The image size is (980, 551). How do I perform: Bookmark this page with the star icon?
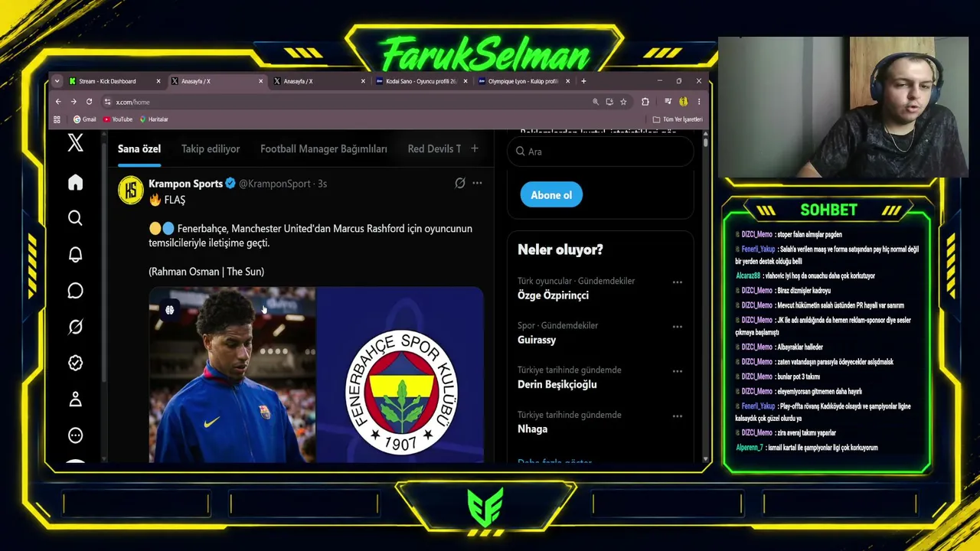[623, 102]
